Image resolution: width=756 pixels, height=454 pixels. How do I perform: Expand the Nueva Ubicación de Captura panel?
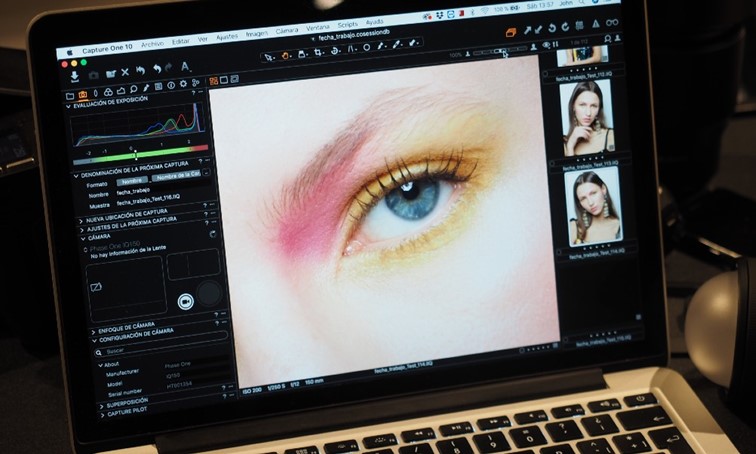(81, 221)
